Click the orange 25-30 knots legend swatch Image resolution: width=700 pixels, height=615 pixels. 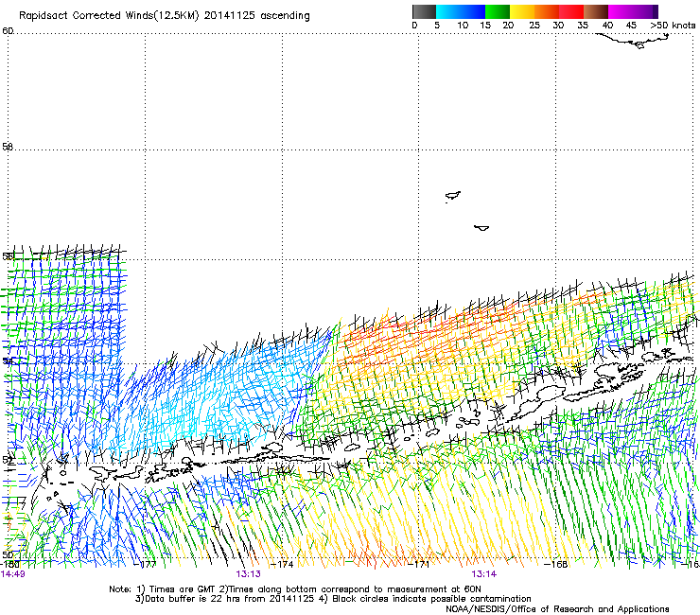point(547,11)
